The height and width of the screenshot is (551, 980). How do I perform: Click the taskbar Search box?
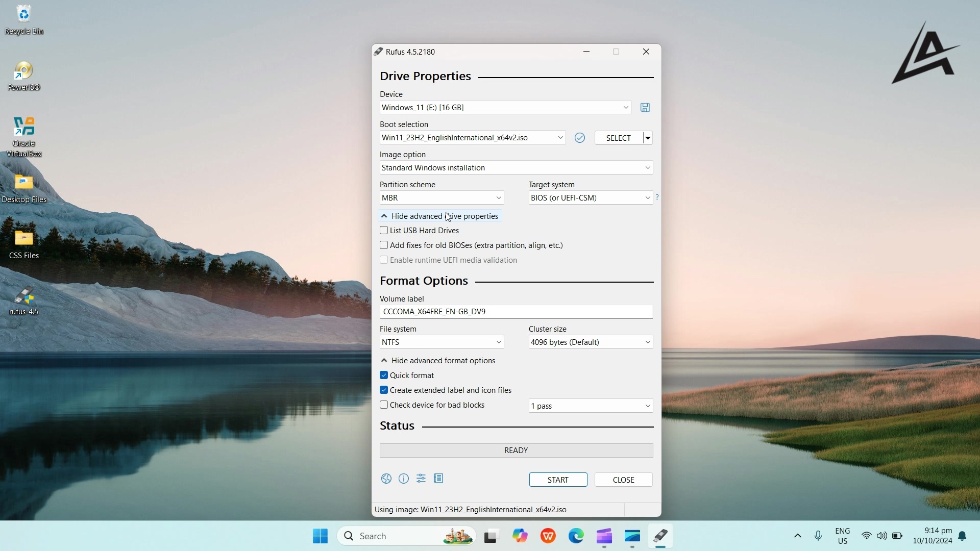406,536
